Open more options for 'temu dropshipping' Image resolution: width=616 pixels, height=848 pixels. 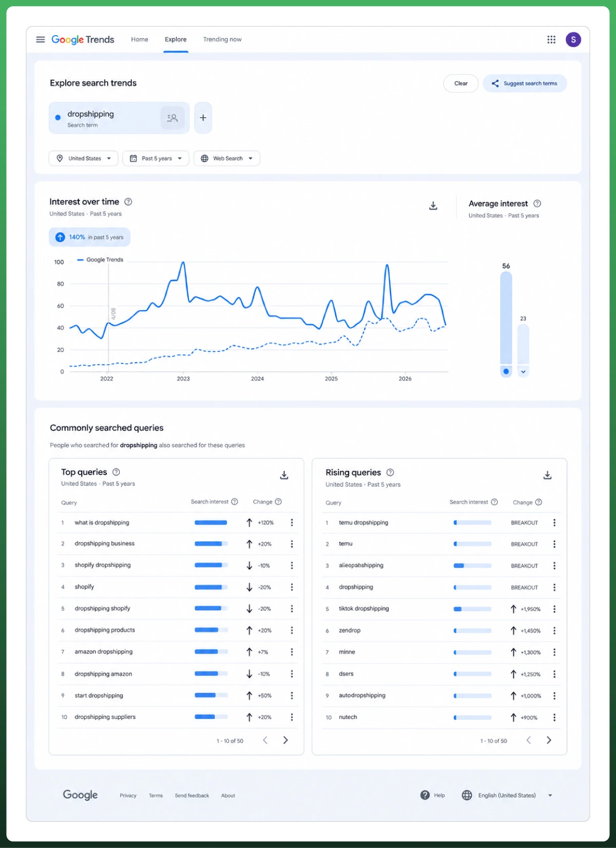554,522
